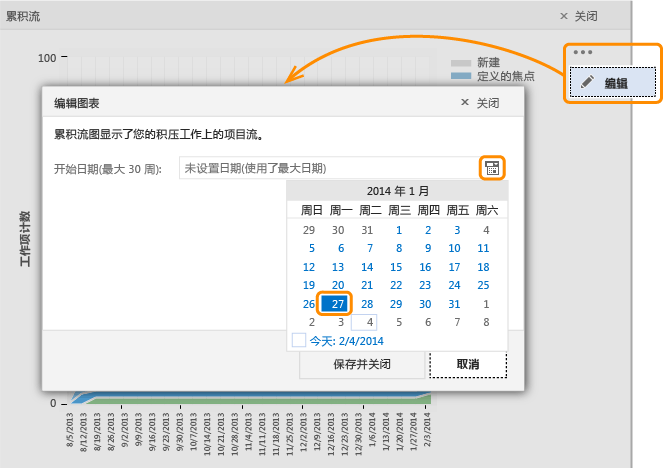Click the 定义的焦点 legend blue swatch
Screen dimensions: 665x468
coord(461,76)
